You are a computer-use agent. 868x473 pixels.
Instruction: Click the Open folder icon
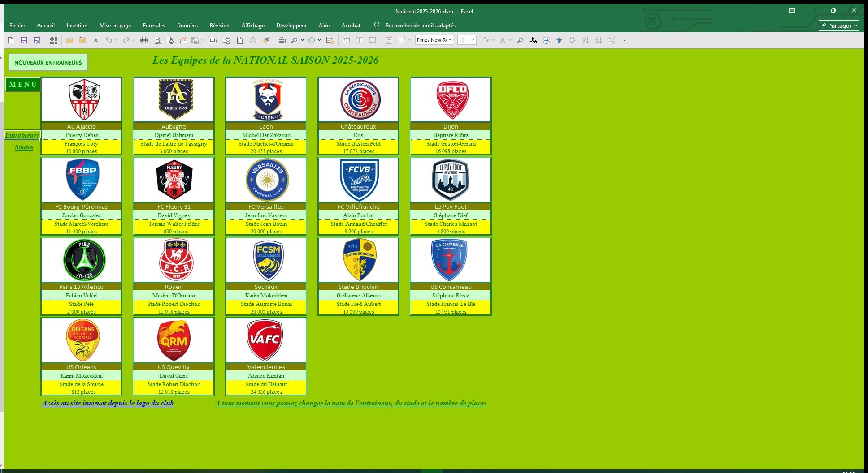[x=69, y=40]
